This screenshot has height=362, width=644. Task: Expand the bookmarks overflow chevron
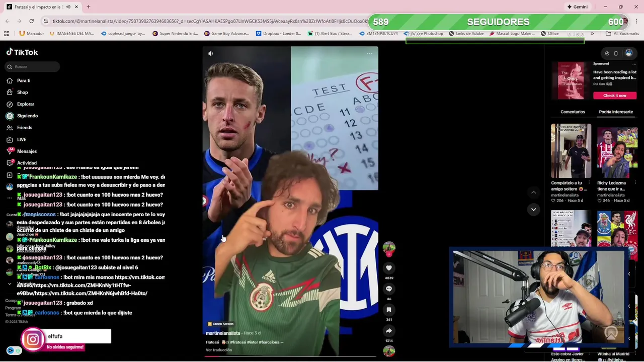(592, 34)
